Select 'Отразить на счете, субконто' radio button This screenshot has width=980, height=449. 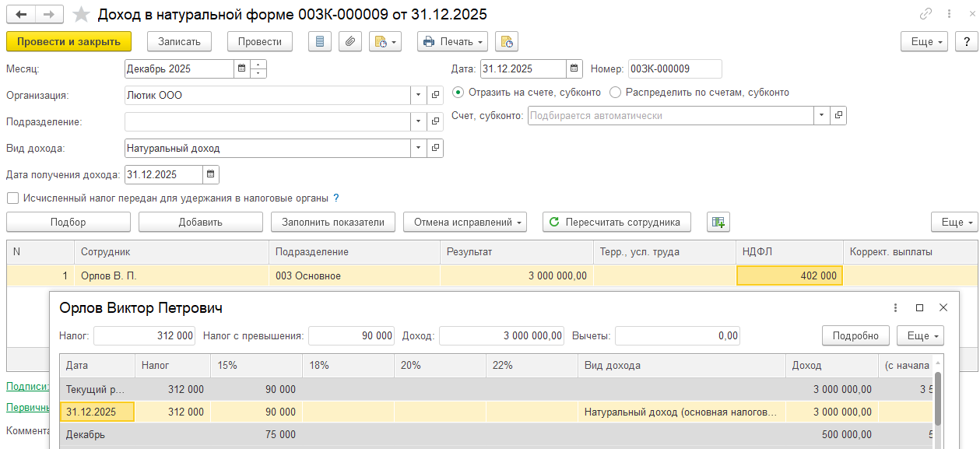click(458, 93)
